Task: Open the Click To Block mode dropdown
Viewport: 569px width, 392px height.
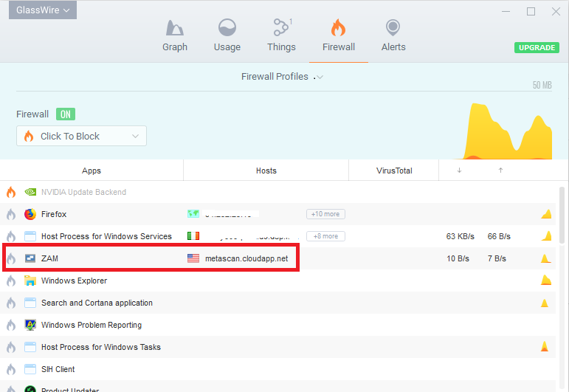Action: tap(82, 136)
